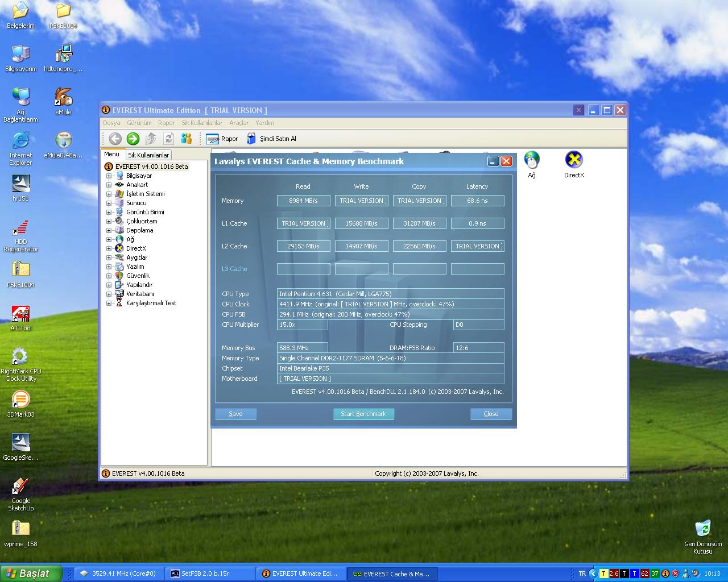This screenshot has height=582, width=728.
Task: Open the Internet Explorer desktop icon
Action: click(20, 148)
